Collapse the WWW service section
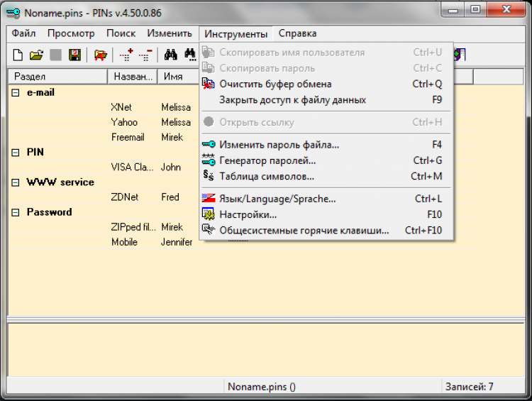The height and width of the screenshot is (401, 532). 16,182
